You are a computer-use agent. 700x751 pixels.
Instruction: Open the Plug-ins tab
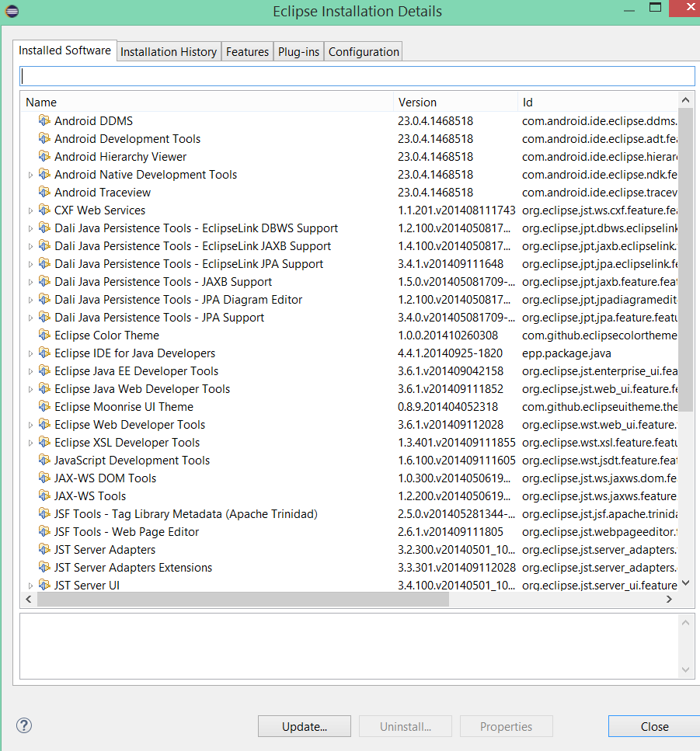pos(298,52)
